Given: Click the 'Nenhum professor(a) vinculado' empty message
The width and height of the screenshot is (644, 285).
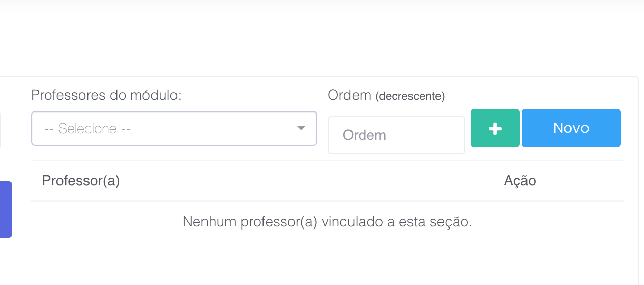Looking at the screenshot, I should (x=327, y=222).
